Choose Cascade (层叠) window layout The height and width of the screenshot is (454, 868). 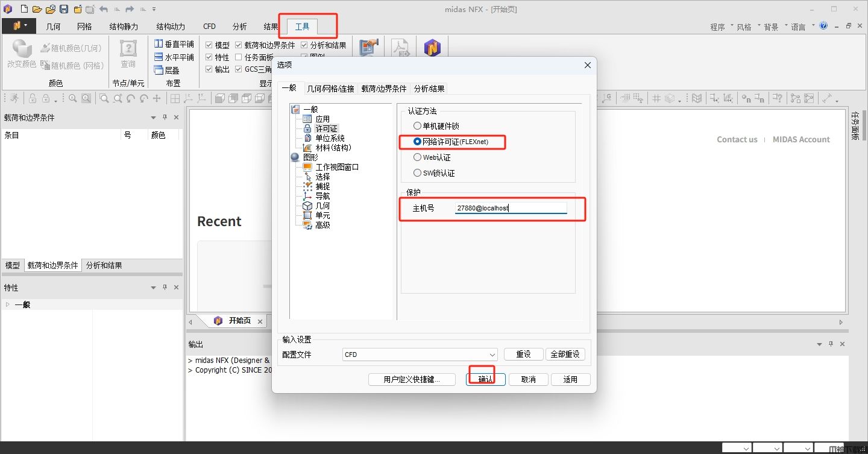[167, 71]
